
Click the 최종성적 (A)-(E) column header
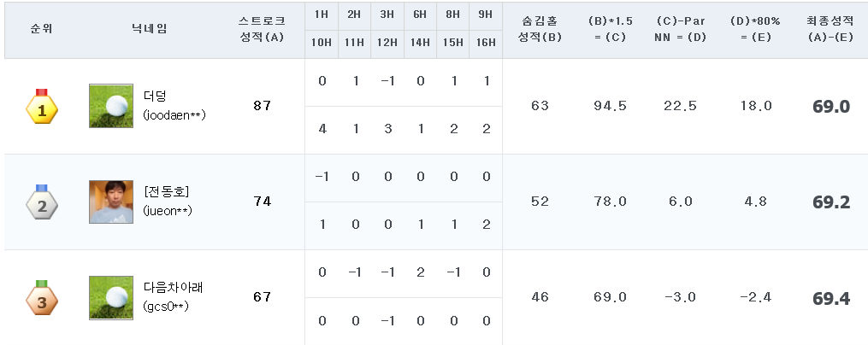[x=830, y=28]
